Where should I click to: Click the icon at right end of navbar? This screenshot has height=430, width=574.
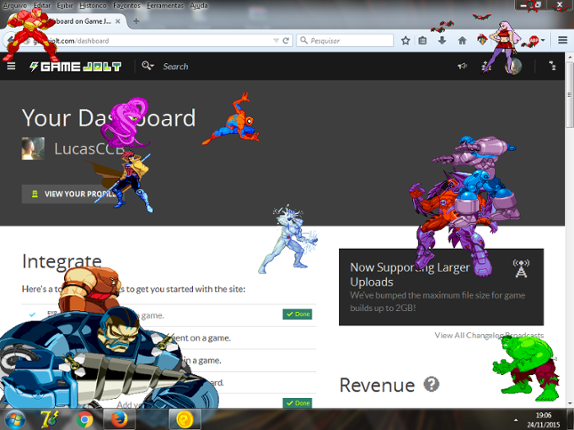pos(552,66)
